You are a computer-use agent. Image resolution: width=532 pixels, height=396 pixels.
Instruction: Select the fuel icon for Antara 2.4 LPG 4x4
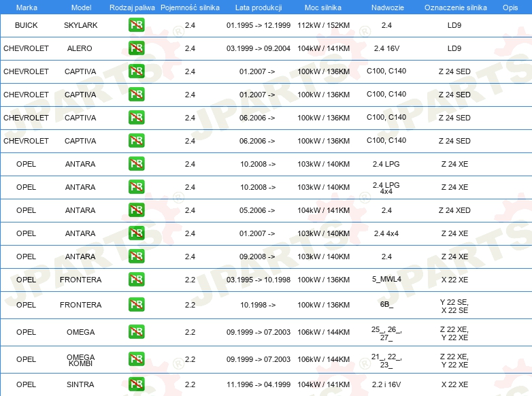(136, 187)
